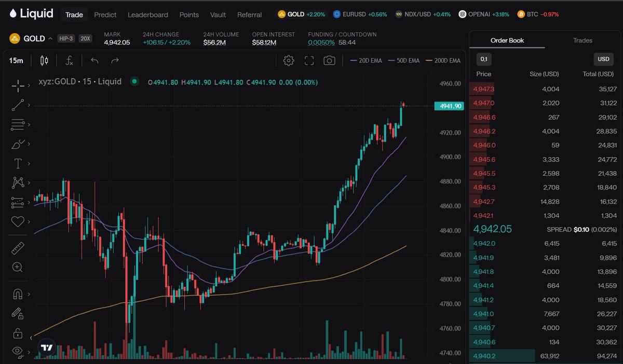This screenshot has height=364, width=623.
Task: Open the 15m timeframe selector
Action: 16,61
